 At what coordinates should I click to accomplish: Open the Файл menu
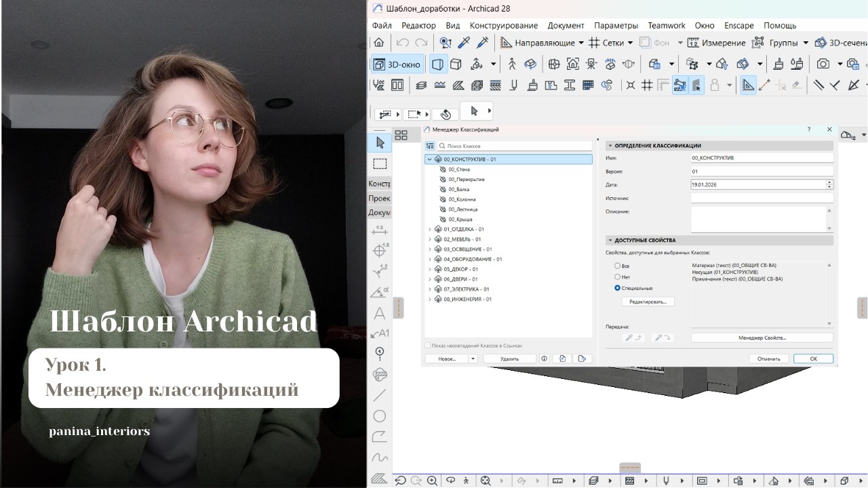382,25
